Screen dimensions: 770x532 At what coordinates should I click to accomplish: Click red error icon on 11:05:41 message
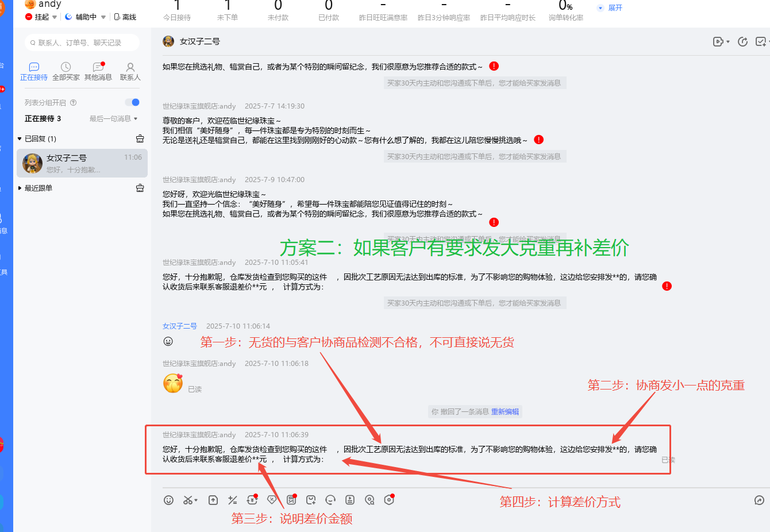tap(667, 286)
